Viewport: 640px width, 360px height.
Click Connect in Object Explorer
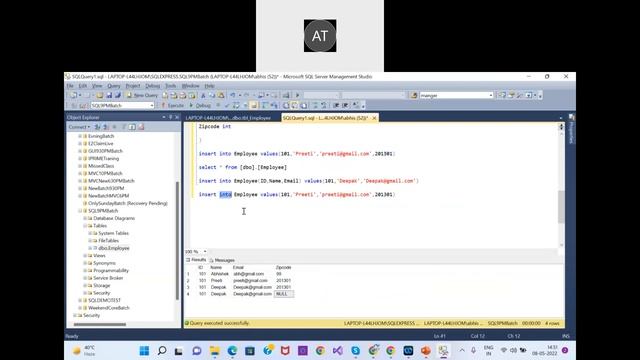click(x=79, y=127)
